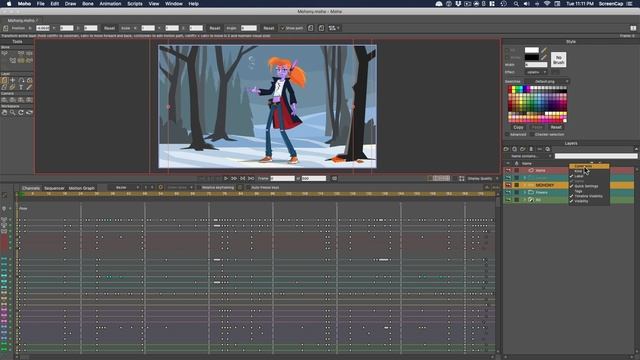Click the fill color eyedropper icon
640x360 pixels.
point(544,50)
